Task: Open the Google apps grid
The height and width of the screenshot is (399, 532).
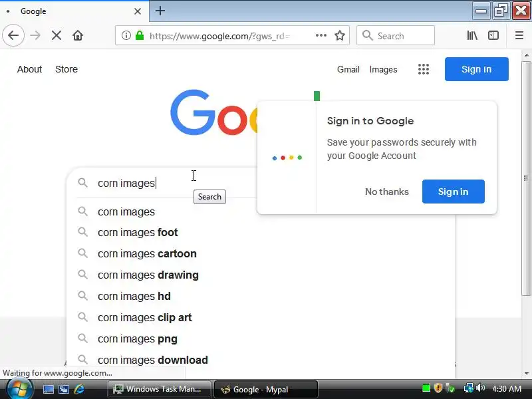Action: [424, 69]
